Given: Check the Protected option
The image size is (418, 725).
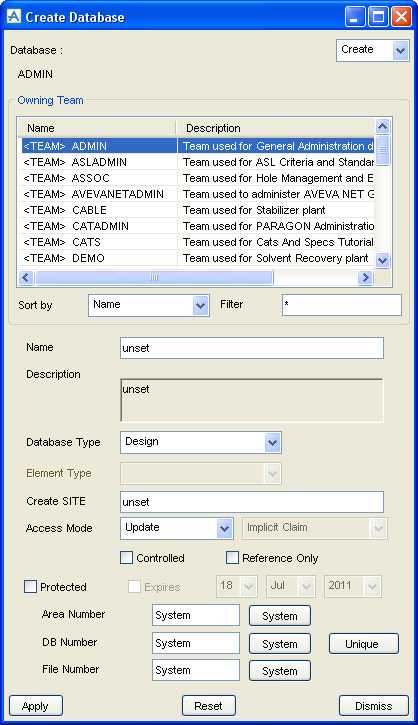Looking at the screenshot, I should point(31,587).
